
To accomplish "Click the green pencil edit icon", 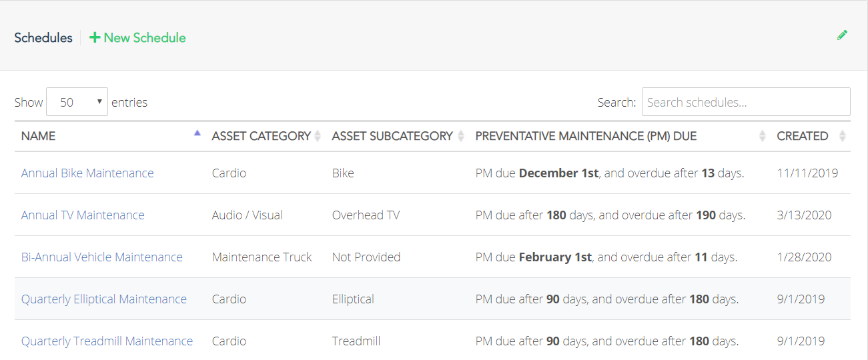I will 842,35.
